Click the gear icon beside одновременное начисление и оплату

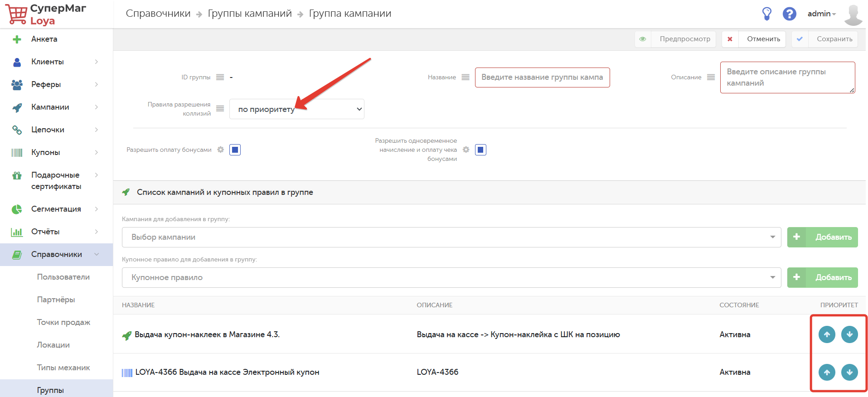(x=466, y=150)
